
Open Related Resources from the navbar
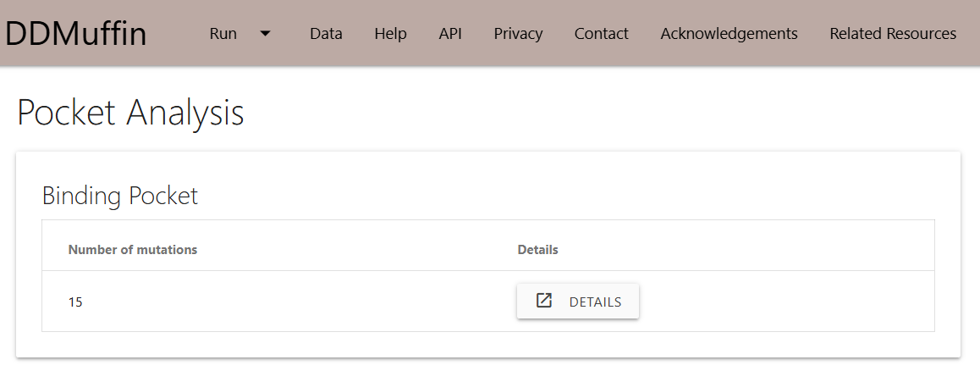pyautogui.click(x=893, y=34)
